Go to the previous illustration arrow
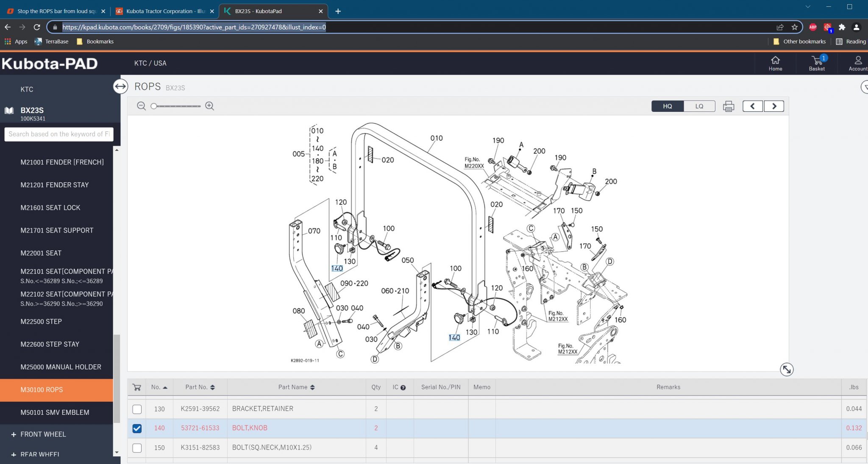Image resolution: width=868 pixels, height=464 pixels. [x=752, y=106]
